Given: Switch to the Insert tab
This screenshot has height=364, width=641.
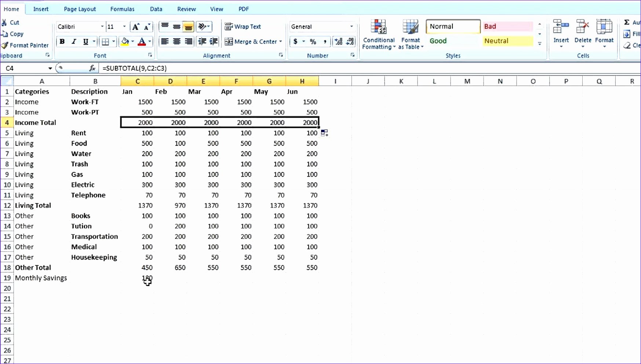Looking at the screenshot, I should (41, 9).
